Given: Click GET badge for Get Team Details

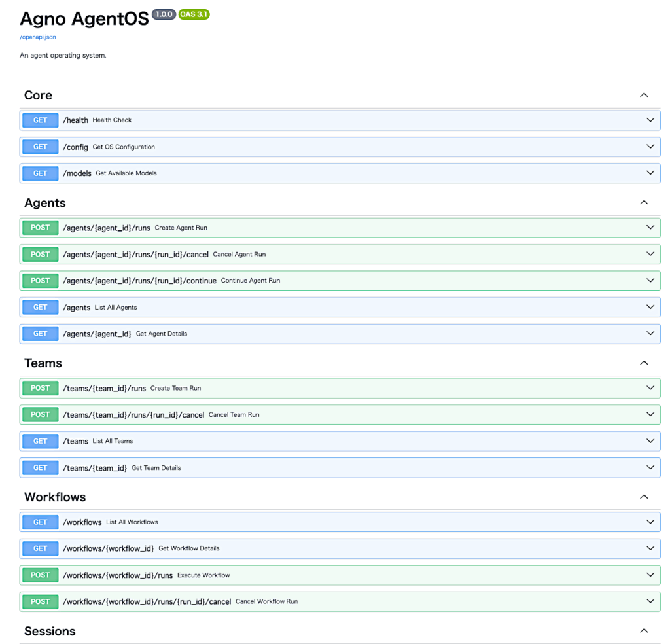Looking at the screenshot, I should tap(40, 467).
